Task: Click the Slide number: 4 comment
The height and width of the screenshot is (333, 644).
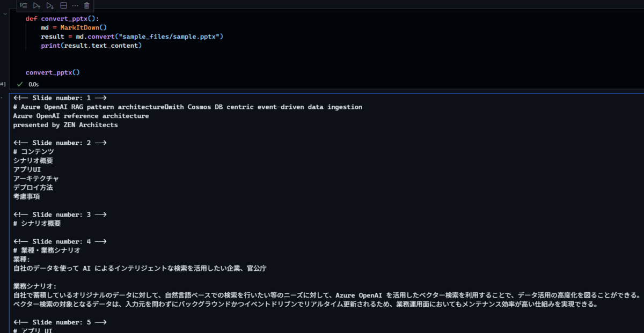Action: tap(60, 241)
